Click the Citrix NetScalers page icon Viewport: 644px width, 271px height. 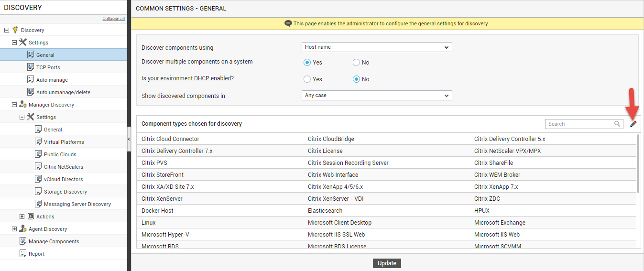point(38,166)
